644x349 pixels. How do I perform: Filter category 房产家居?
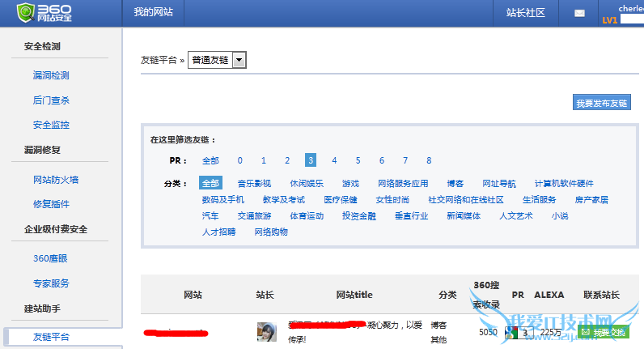tap(591, 200)
